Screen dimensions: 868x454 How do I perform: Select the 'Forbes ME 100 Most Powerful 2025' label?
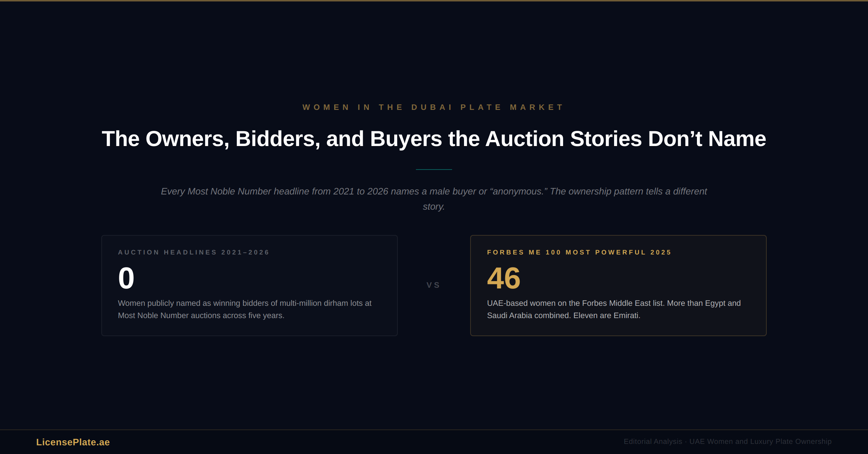(579, 252)
